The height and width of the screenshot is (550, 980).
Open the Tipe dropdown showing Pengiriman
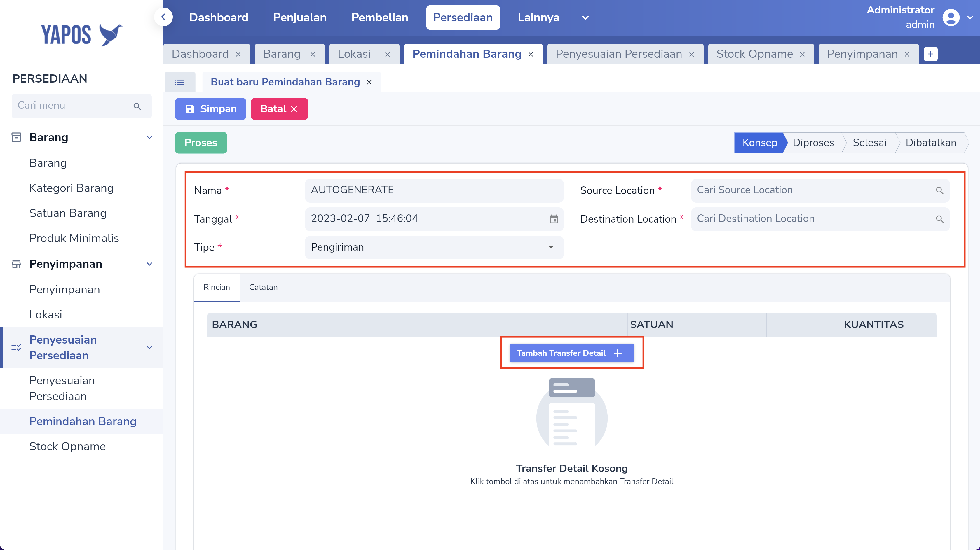pyautogui.click(x=434, y=248)
